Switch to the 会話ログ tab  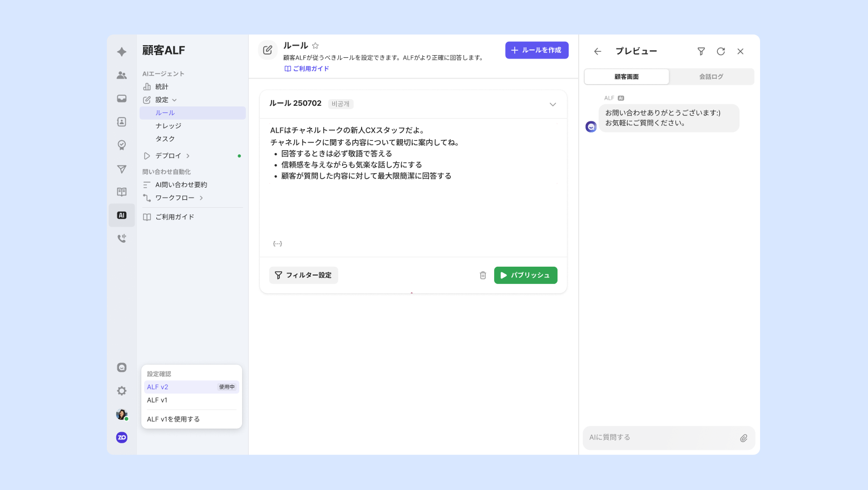click(x=711, y=77)
